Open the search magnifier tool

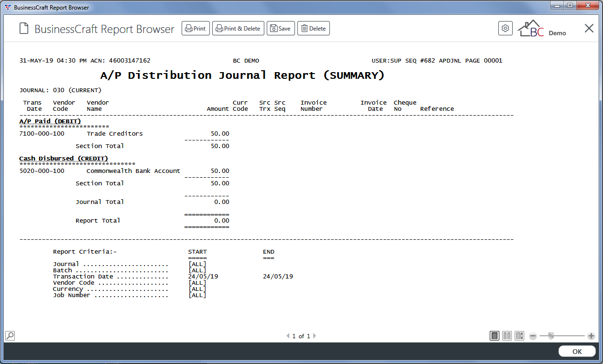coord(10,336)
